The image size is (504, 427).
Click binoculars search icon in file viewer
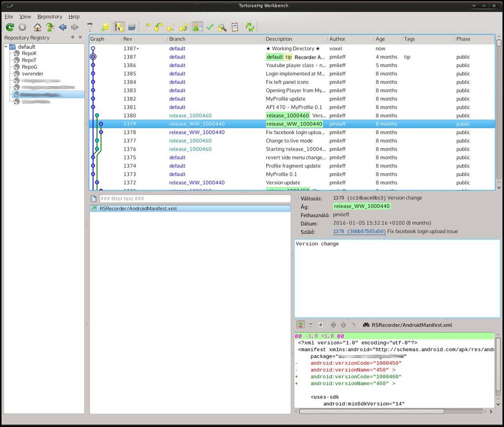[x=366, y=325]
